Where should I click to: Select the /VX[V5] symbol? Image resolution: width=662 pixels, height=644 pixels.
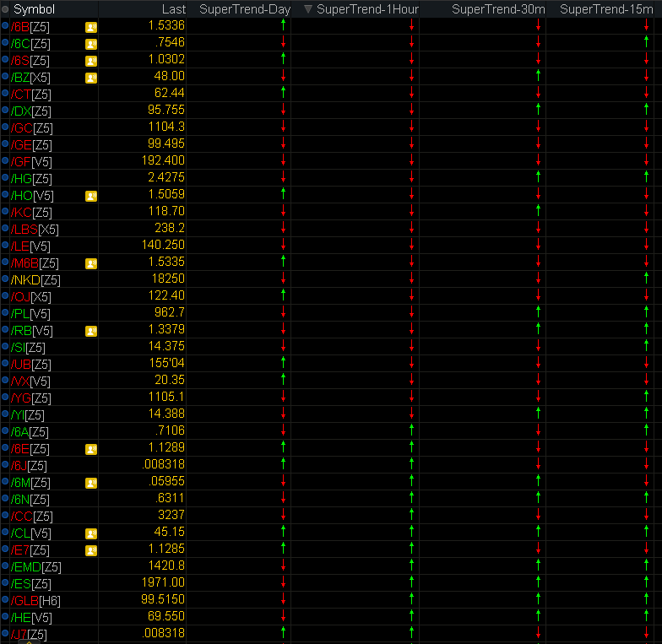click(30, 382)
